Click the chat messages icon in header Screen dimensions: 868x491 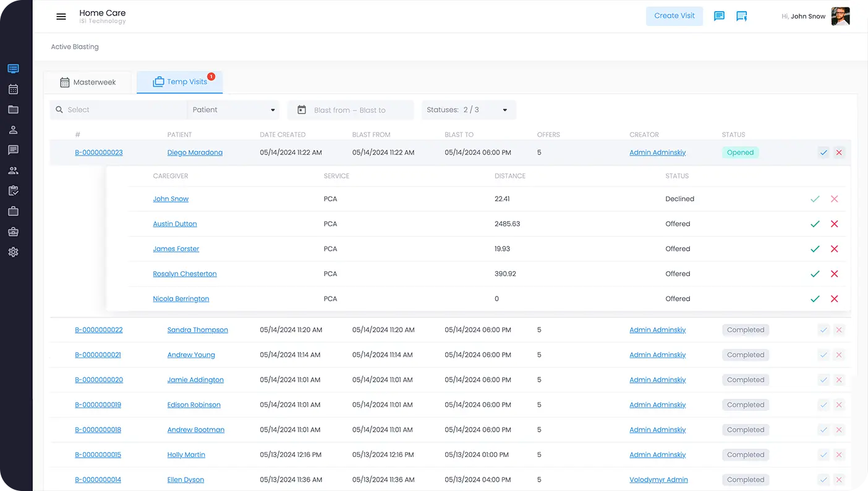pyautogui.click(x=719, y=16)
